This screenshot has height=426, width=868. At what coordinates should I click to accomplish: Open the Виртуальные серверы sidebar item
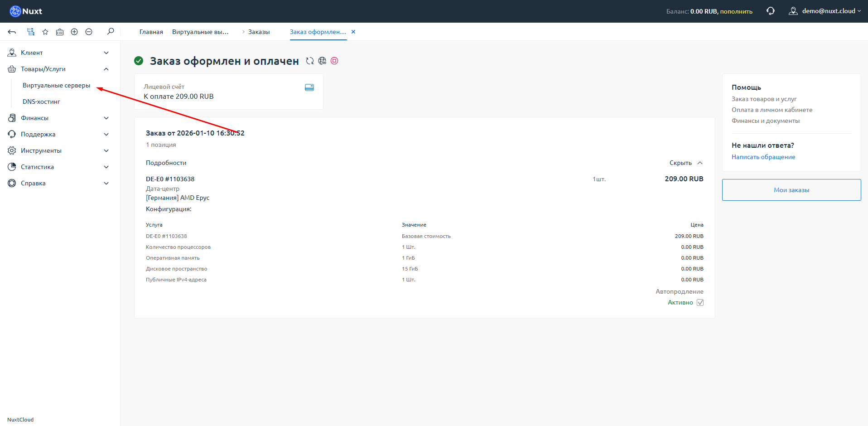tap(56, 85)
